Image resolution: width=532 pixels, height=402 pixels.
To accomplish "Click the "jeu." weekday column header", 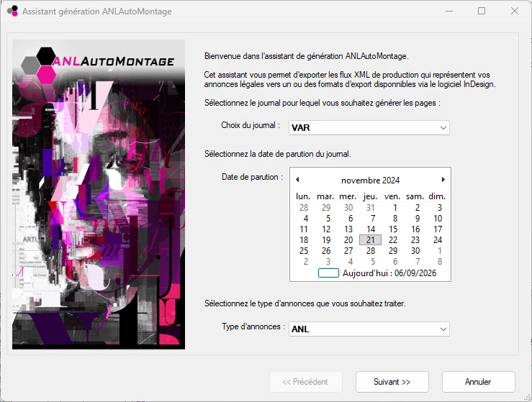I will (x=370, y=196).
